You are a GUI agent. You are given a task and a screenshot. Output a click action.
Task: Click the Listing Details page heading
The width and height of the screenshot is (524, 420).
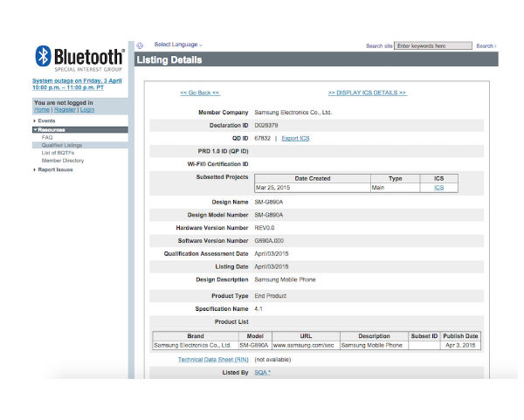click(x=169, y=59)
